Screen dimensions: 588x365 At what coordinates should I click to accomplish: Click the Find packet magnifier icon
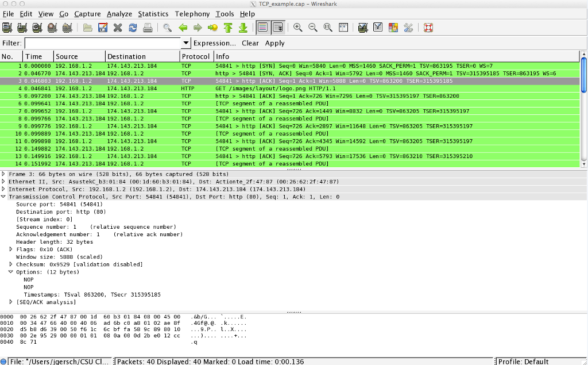(167, 27)
